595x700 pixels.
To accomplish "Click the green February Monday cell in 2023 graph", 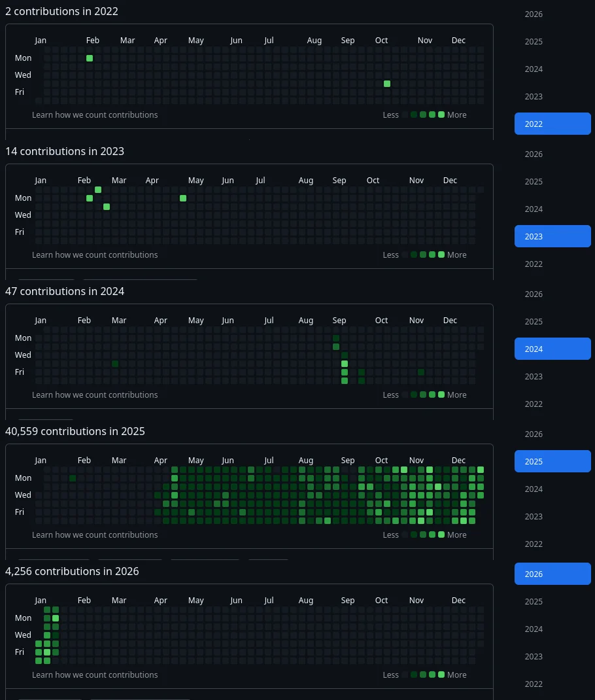I will click(90, 198).
